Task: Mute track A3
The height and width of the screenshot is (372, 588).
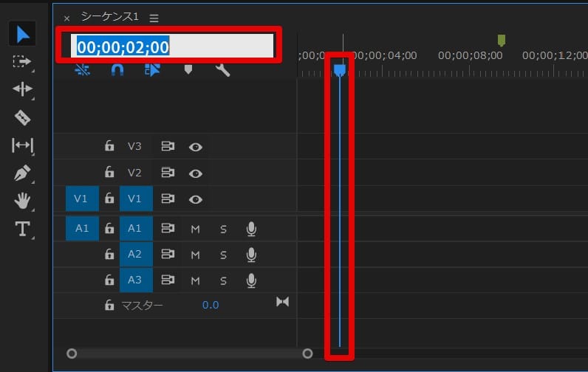Action: 195,280
